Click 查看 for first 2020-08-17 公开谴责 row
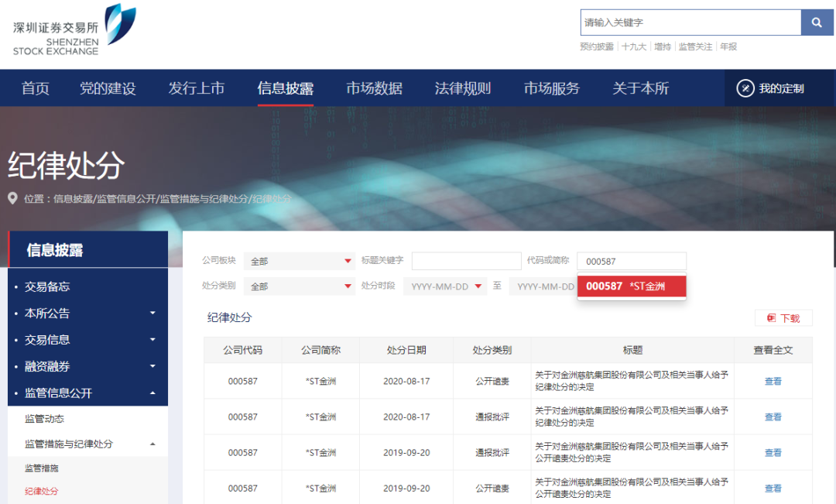The image size is (836, 504). pyautogui.click(x=773, y=382)
